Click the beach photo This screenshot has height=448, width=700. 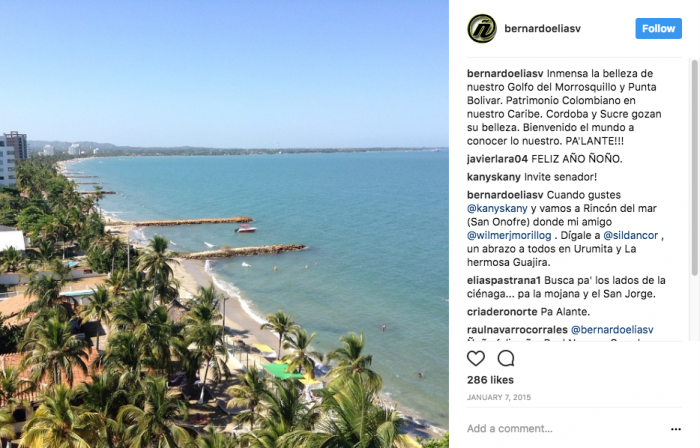pos(224,224)
